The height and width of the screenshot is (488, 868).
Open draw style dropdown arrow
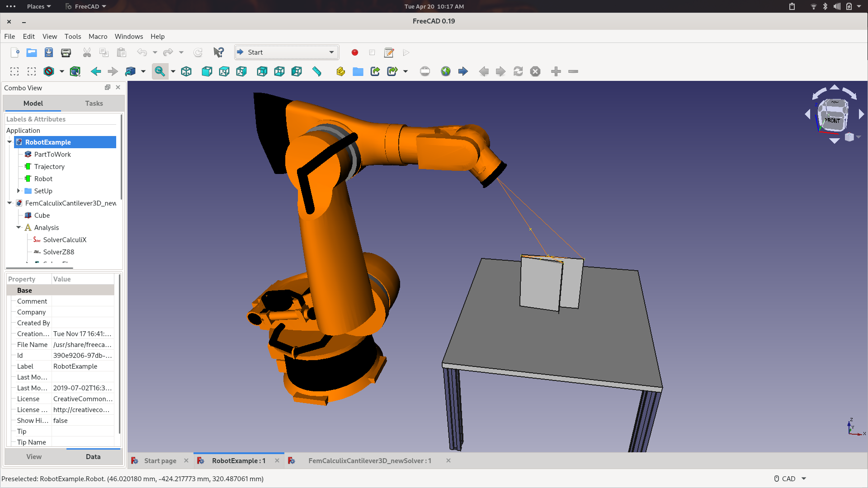tap(62, 71)
